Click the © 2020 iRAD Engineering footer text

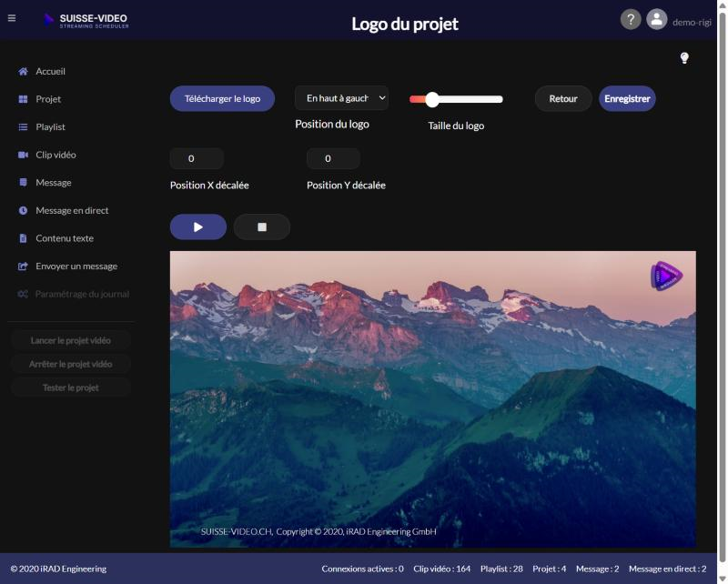click(58, 569)
